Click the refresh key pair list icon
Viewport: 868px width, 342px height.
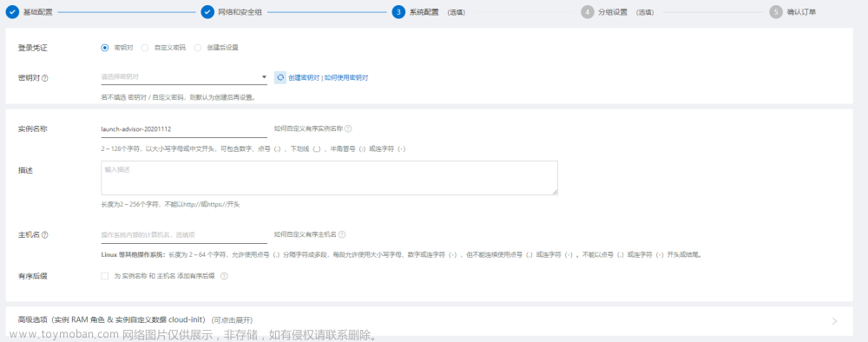(x=280, y=77)
